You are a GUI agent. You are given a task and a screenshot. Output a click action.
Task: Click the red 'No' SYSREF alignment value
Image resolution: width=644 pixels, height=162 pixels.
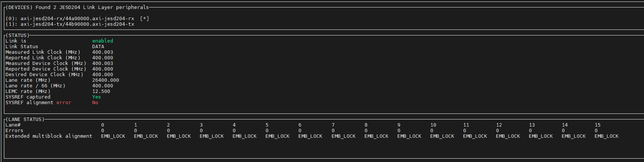tap(95, 103)
